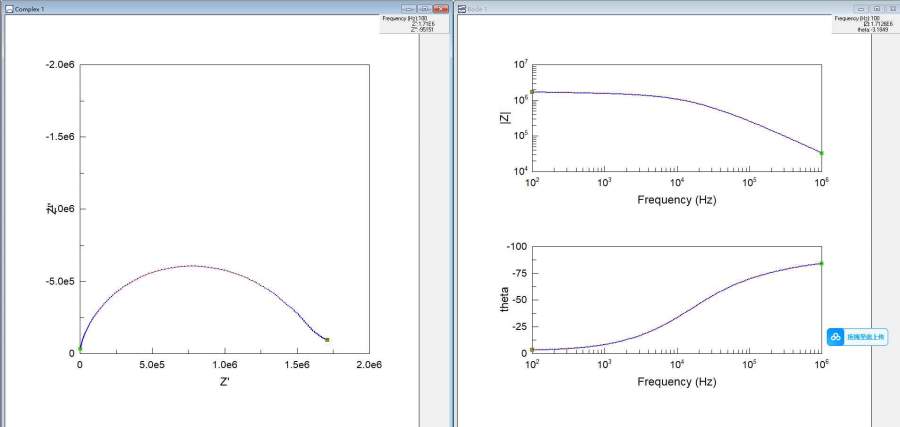
Task: Click the Complex 1 window system icon
Action: tap(9, 8)
